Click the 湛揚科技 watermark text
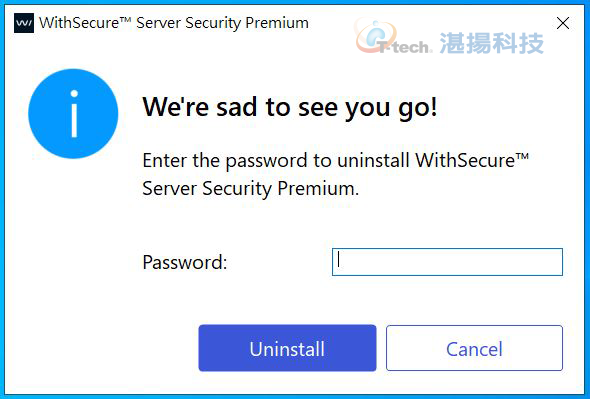This screenshot has height=399, width=590. [x=491, y=43]
